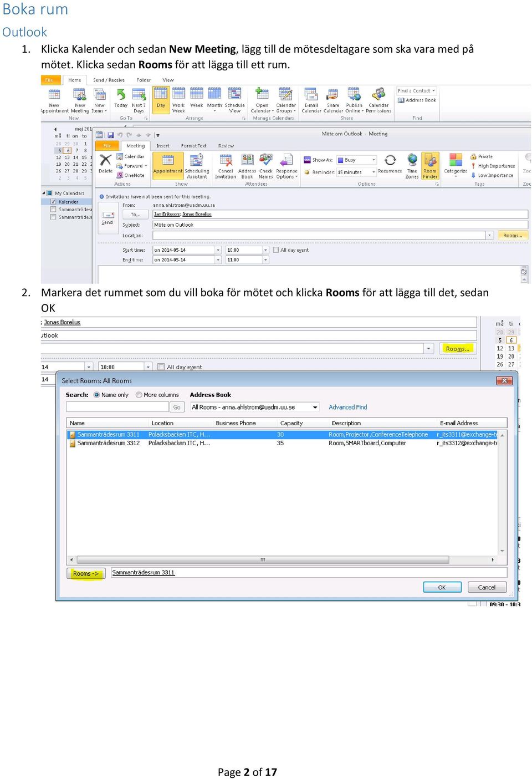Open the New Items ribbon menu
The height and width of the screenshot is (779, 532).
99,101
